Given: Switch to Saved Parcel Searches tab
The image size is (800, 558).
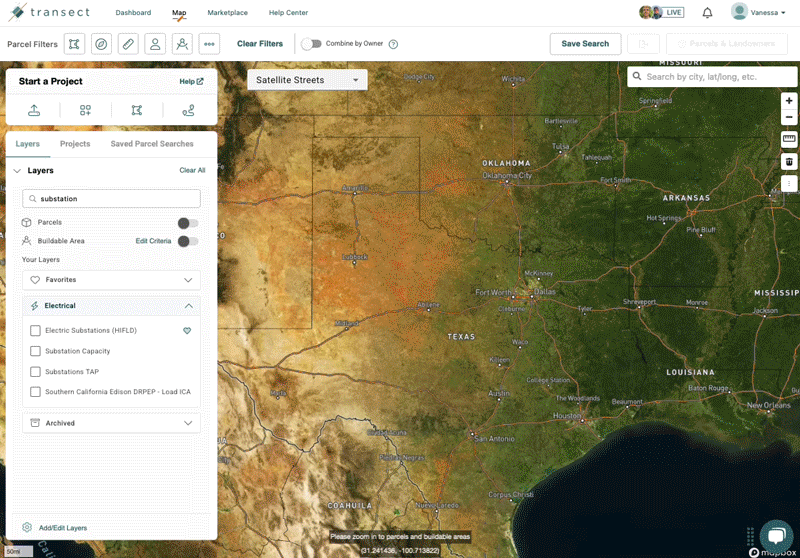Looking at the screenshot, I should tap(152, 144).
